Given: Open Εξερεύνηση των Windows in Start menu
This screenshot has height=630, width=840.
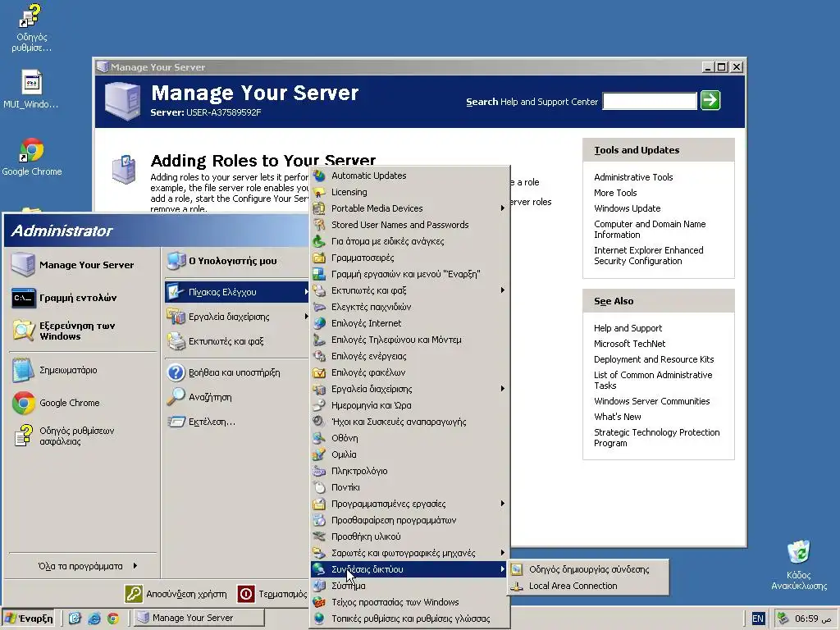Looking at the screenshot, I should click(x=83, y=331).
